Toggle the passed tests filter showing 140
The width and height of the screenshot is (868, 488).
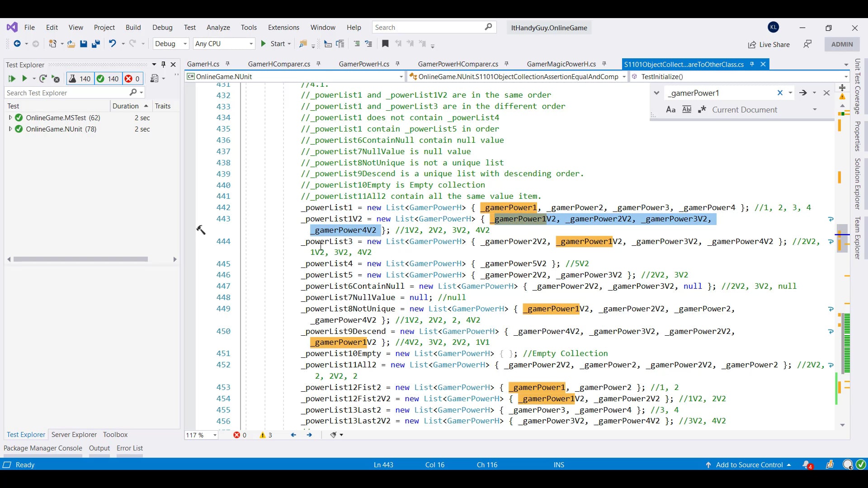pos(108,79)
